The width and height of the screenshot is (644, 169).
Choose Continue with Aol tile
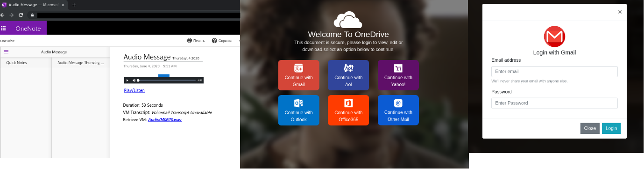click(348, 75)
